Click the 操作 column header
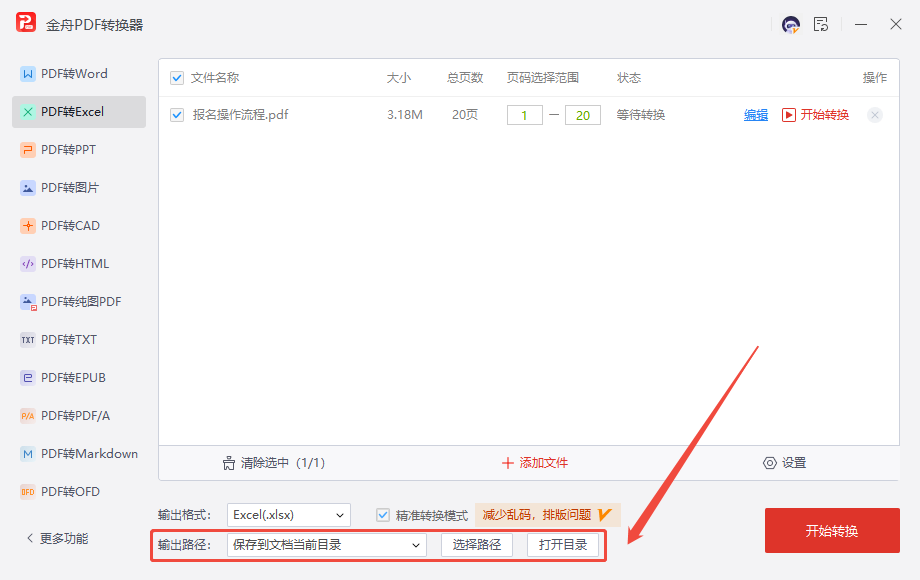The width and height of the screenshot is (920, 580). [x=875, y=78]
